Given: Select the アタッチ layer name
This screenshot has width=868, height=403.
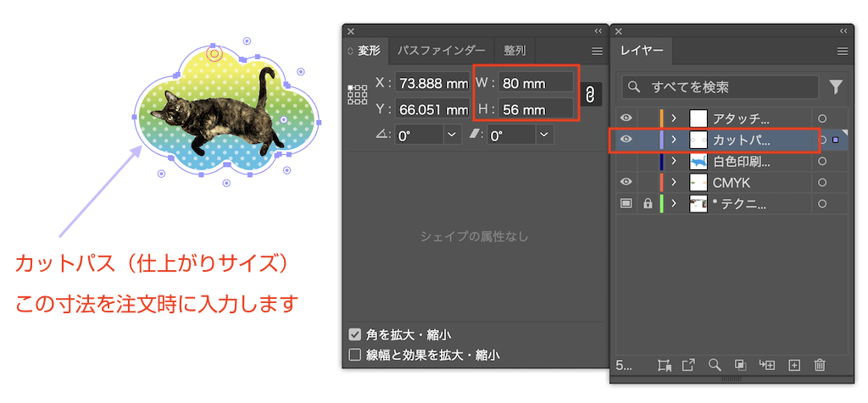Looking at the screenshot, I should 741,119.
